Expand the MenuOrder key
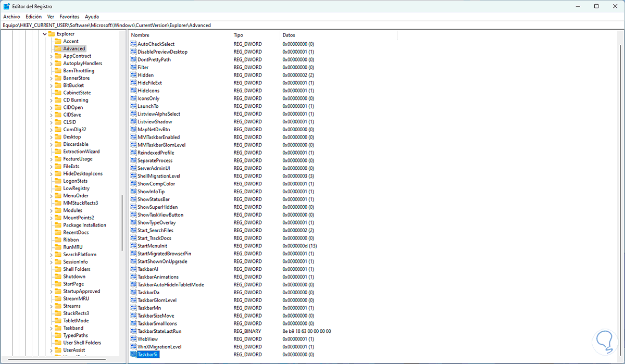The height and width of the screenshot is (364, 625). click(x=51, y=196)
